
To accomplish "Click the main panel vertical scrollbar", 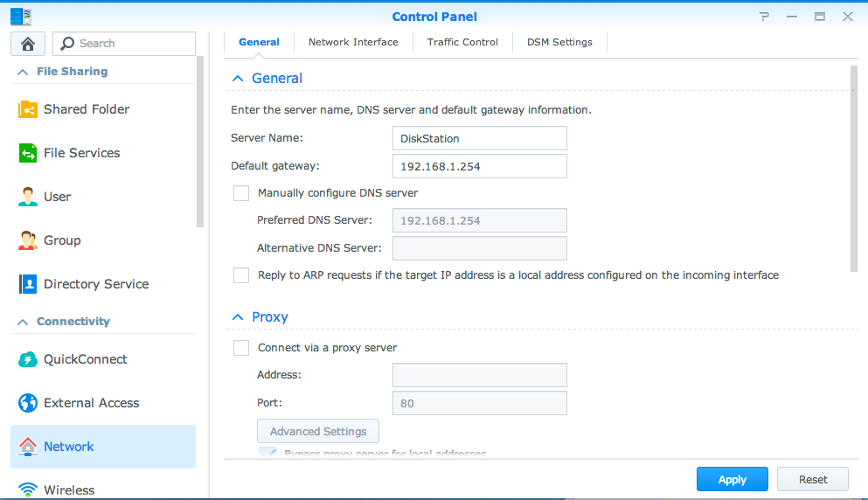I will [x=854, y=169].
